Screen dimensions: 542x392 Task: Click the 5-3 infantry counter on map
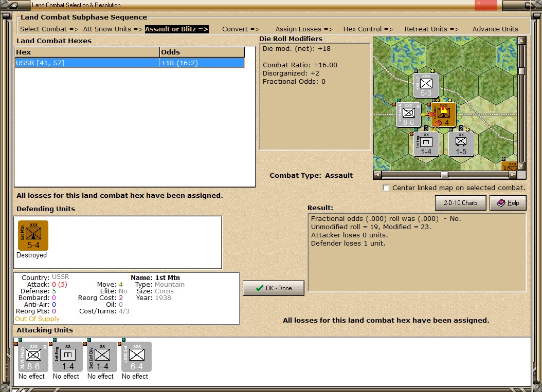(x=426, y=85)
